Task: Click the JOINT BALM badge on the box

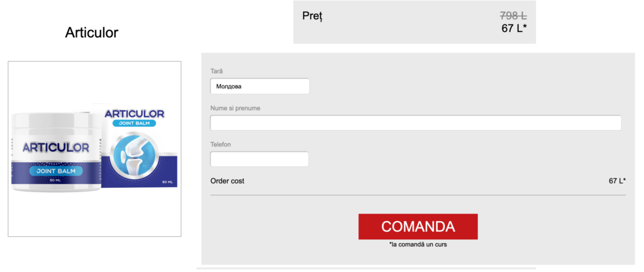Action: pos(134,124)
